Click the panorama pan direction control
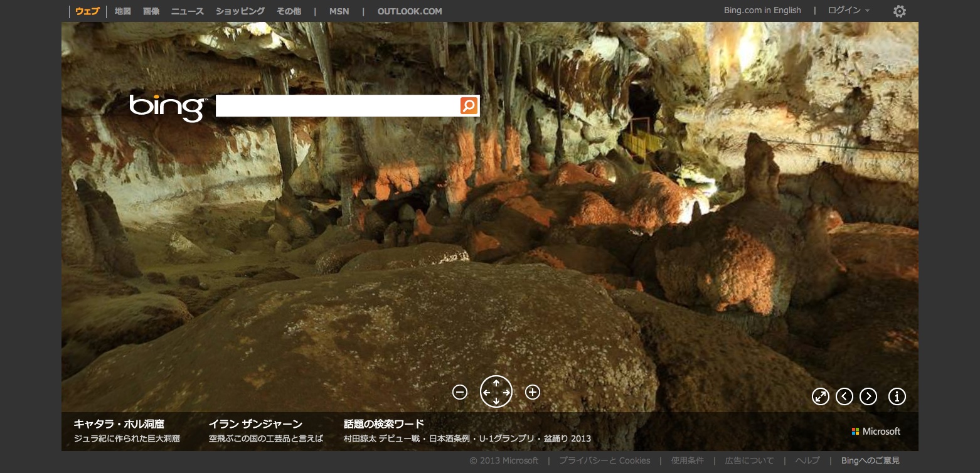The height and width of the screenshot is (473, 980). coord(496,391)
